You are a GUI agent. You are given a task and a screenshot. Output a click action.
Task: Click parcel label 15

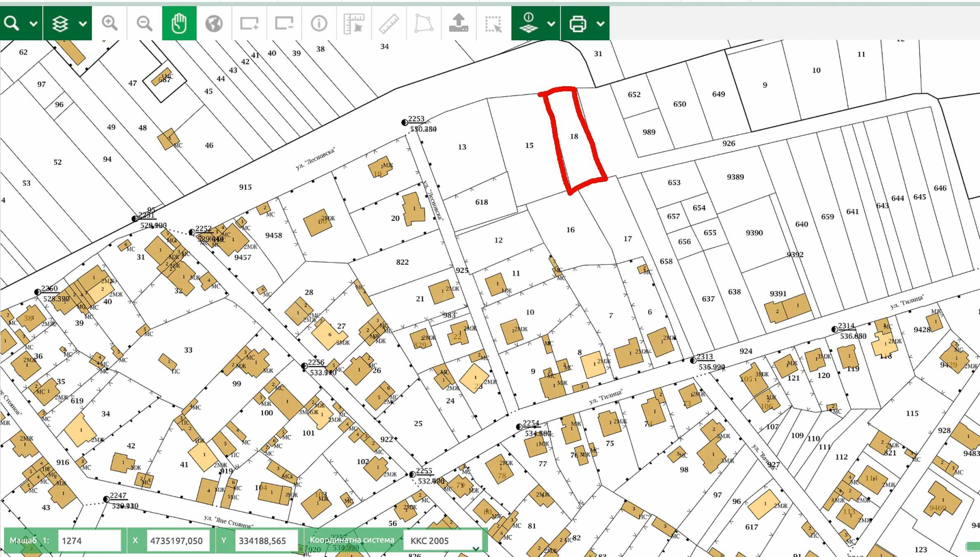tap(529, 145)
